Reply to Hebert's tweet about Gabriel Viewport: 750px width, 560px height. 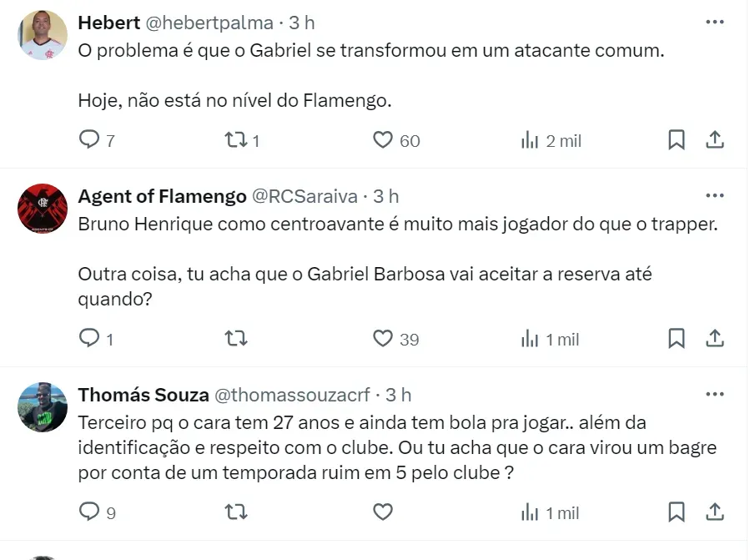coord(89,140)
